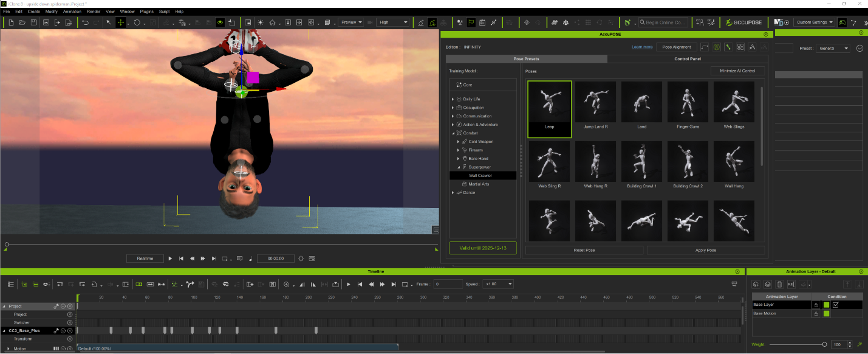Screen dimensions: 868x354
Task: Click the Home view icon
Action: (273, 23)
